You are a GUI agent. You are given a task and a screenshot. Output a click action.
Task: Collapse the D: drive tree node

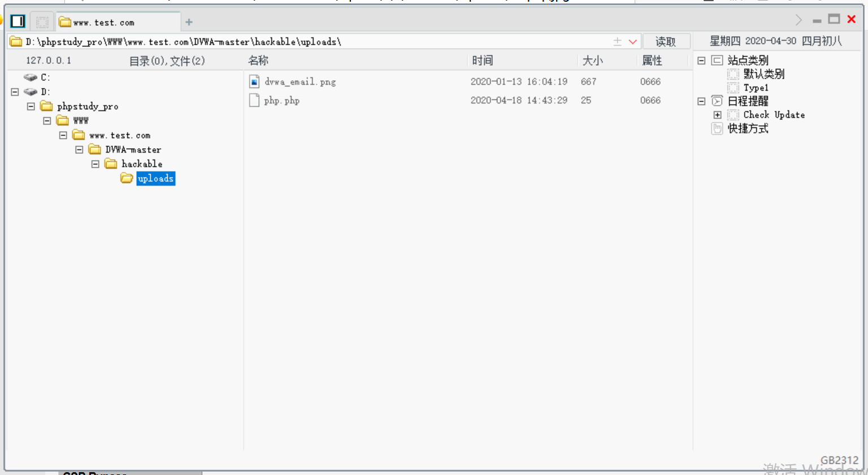click(15, 92)
